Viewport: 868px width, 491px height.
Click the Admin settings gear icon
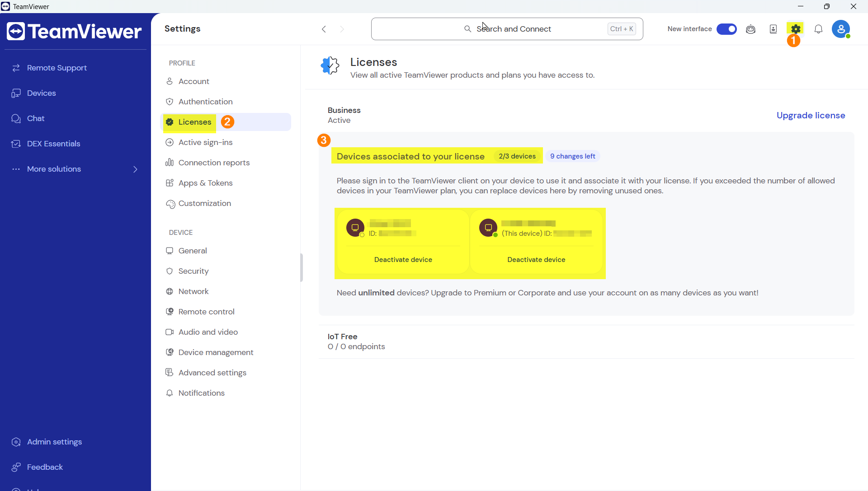tap(16, 442)
